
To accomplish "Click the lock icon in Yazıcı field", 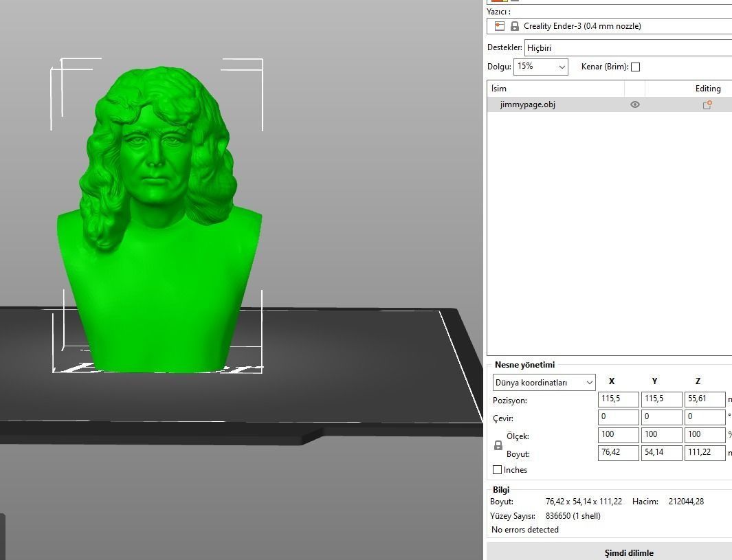I will coord(514,26).
